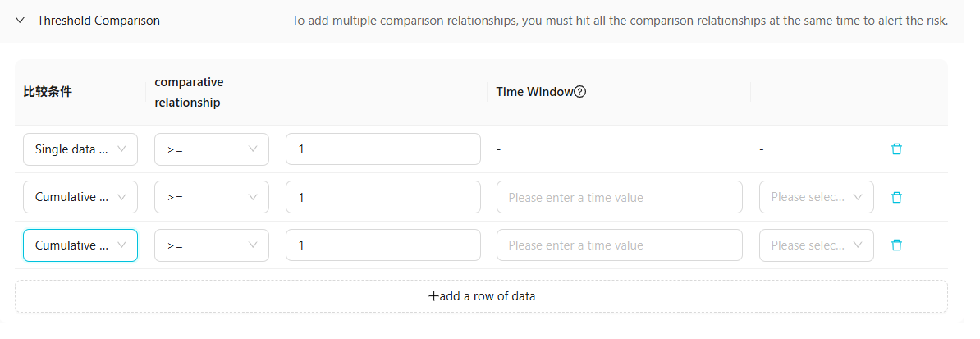Collapse the Threshold Comparison section
This screenshot has height=339, width=980.
[x=21, y=20]
